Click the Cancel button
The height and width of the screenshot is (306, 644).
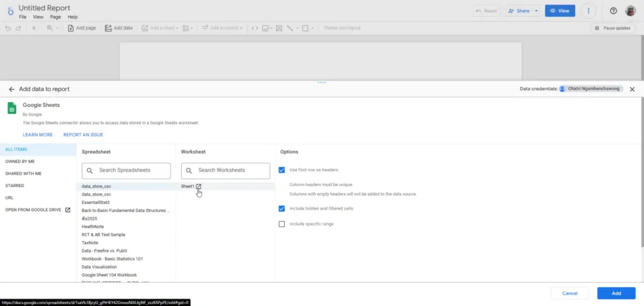570,293
